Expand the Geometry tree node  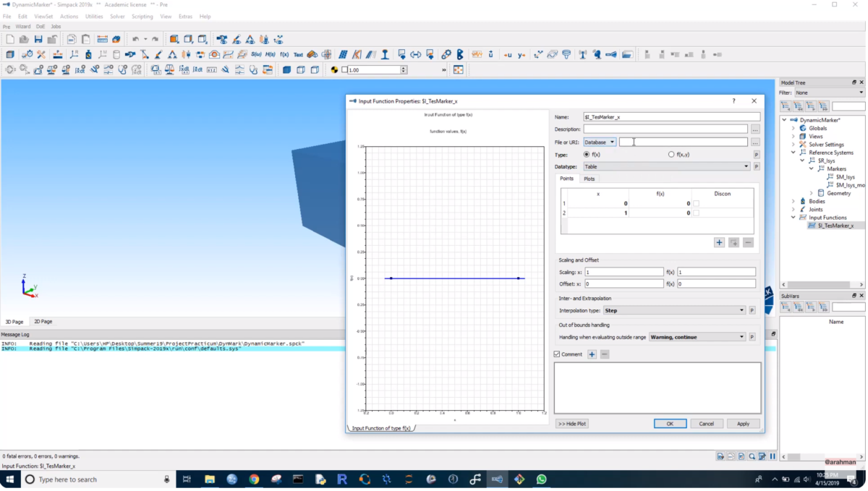click(x=811, y=193)
